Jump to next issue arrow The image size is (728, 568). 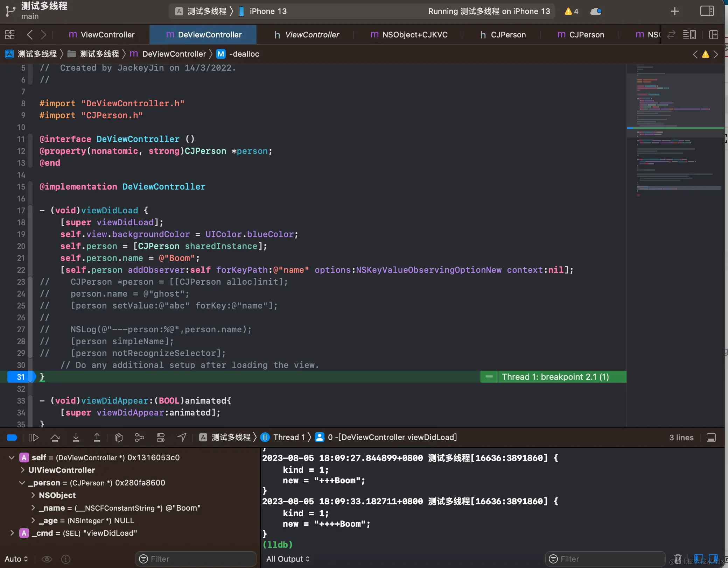pyautogui.click(x=716, y=54)
